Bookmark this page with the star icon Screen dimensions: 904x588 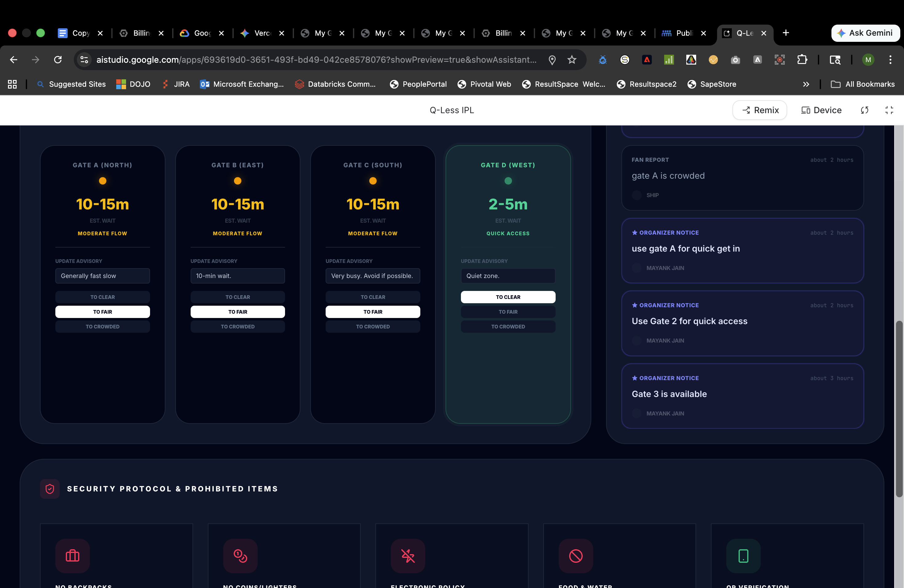point(572,60)
